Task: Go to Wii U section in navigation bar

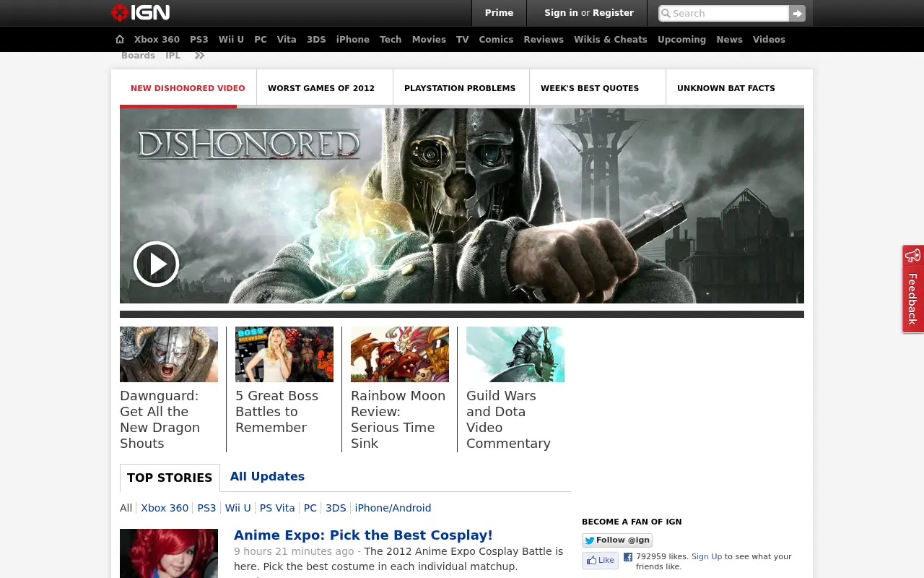Action: click(x=231, y=40)
